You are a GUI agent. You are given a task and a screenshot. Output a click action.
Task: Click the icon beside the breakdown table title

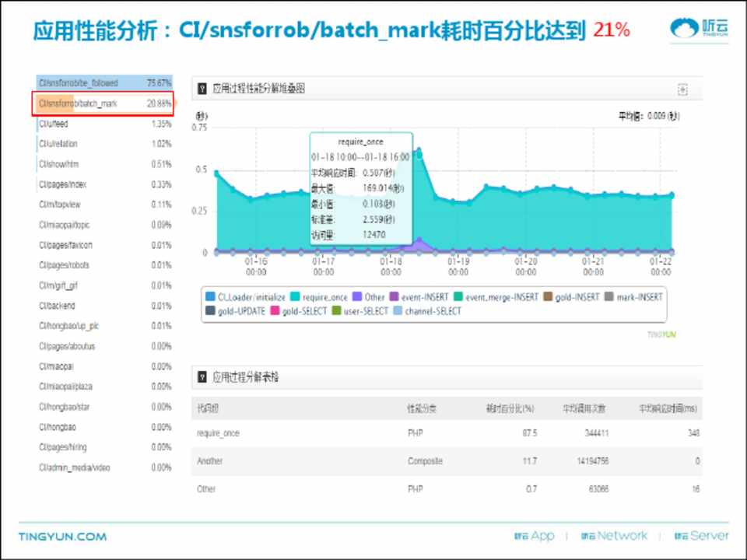[202, 377]
